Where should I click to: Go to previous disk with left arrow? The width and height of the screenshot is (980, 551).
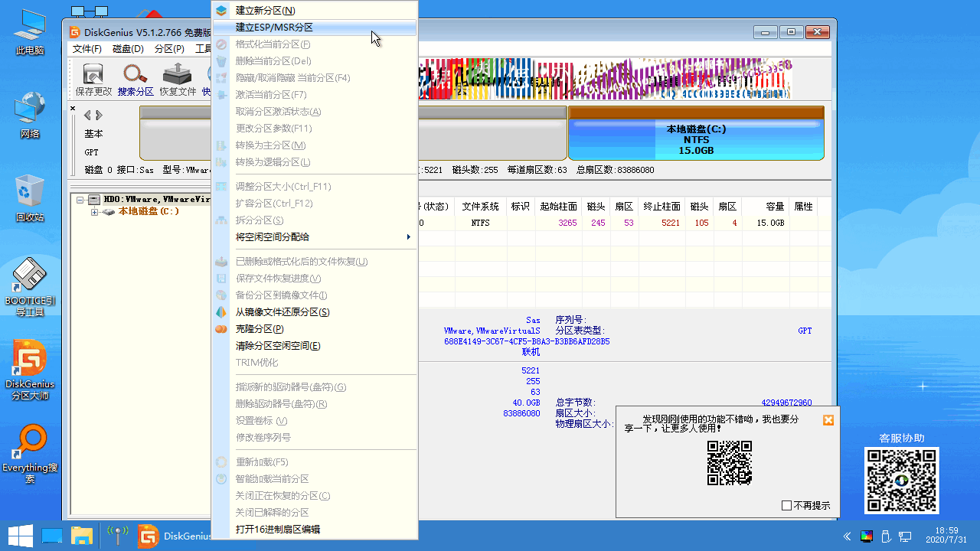(87, 115)
